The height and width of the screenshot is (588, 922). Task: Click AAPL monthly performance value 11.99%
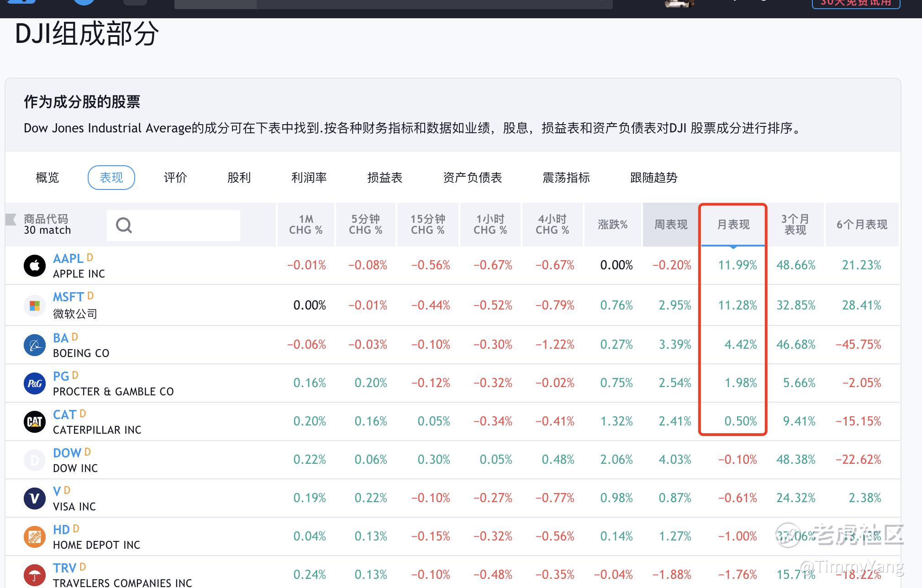[x=738, y=265]
